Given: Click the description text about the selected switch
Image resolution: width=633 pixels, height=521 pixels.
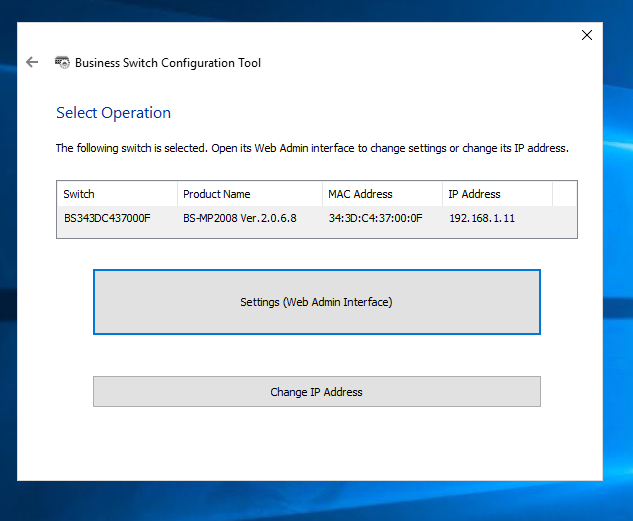Looking at the screenshot, I should point(312,149).
